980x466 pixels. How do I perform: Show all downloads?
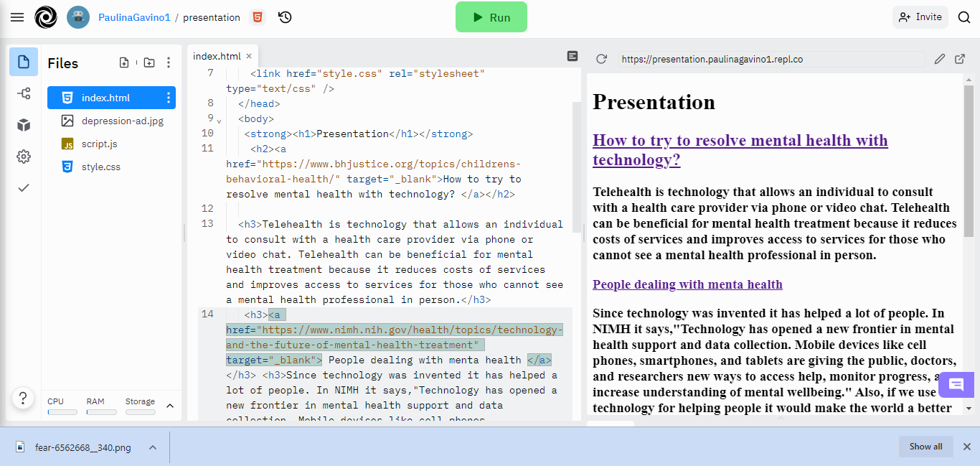click(925, 447)
